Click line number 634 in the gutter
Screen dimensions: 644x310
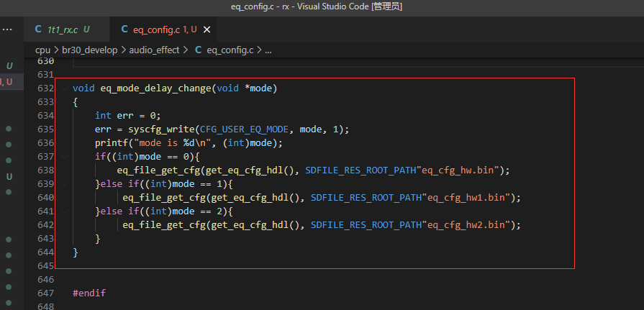tap(45, 115)
